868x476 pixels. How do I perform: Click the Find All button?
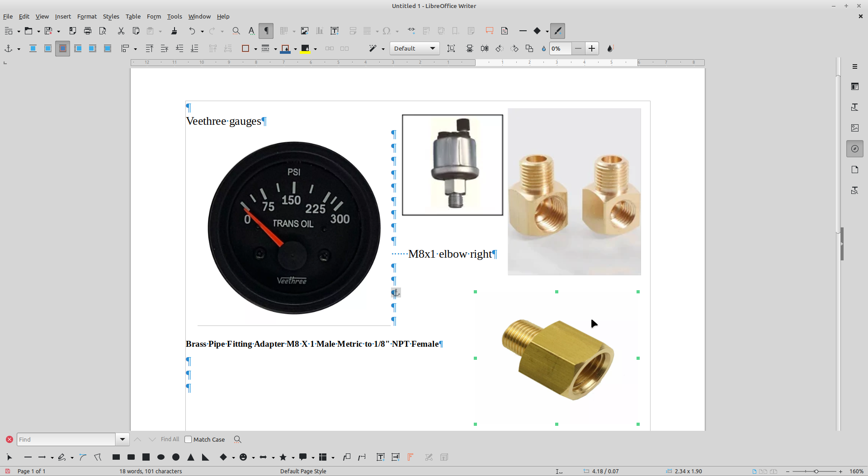[170, 439]
